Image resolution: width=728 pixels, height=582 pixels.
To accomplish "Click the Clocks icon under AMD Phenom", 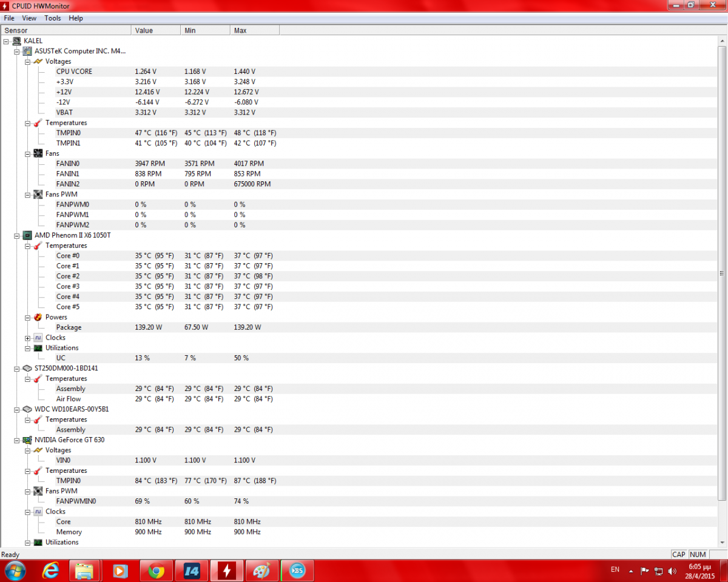I will click(x=38, y=338).
